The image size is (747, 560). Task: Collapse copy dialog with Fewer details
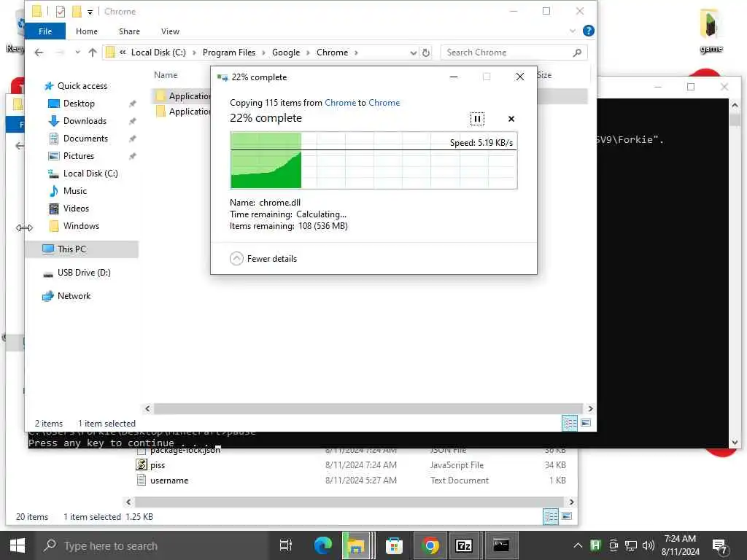click(263, 259)
